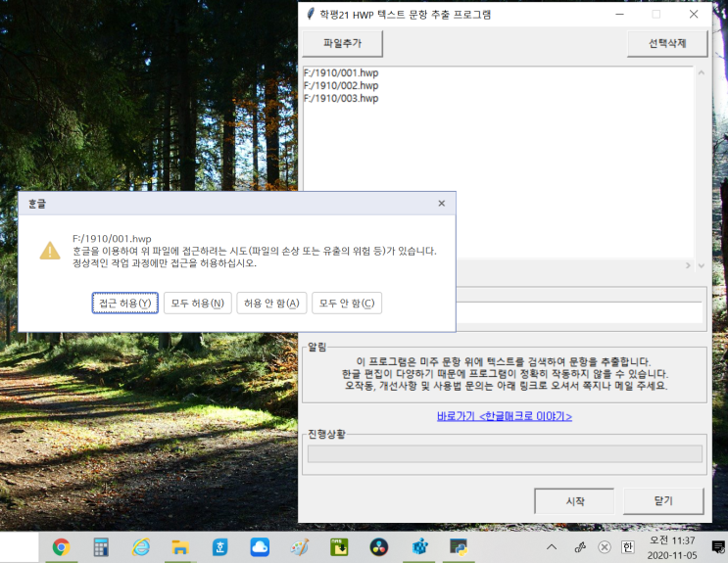Select 허용 안 함(A) button
728x563 pixels.
click(271, 304)
